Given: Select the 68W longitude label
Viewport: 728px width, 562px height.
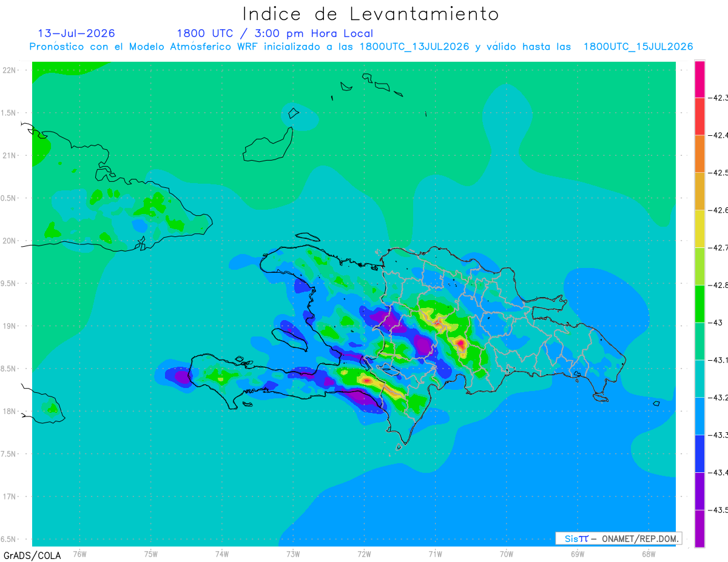Looking at the screenshot, I should click(x=649, y=553).
